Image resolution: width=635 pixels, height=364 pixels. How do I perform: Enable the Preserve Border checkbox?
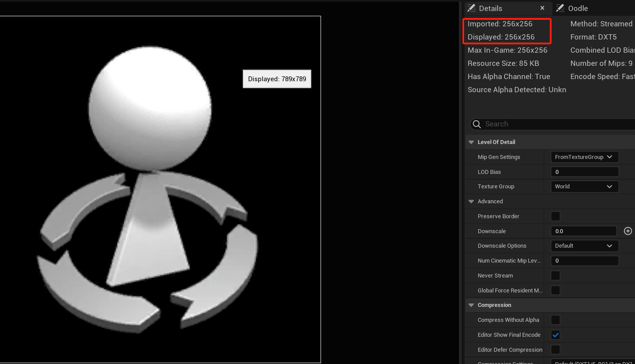pyautogui.click(x=556, y=216)
